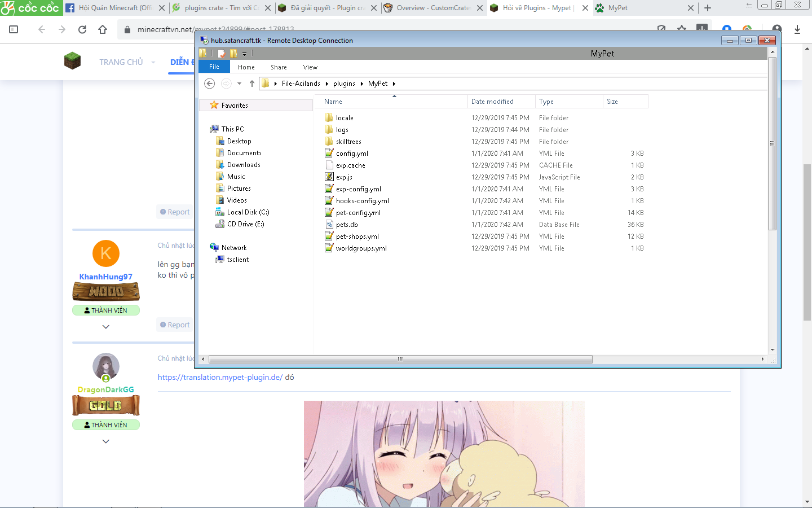Switch to the View ribbon tab

[310, 67]
